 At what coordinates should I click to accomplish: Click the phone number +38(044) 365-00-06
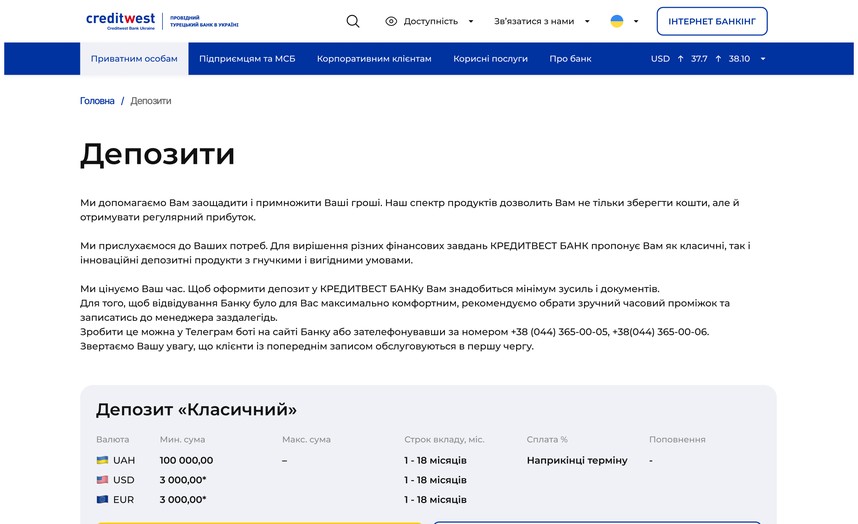pyautogui.click(x=660, y=331)
